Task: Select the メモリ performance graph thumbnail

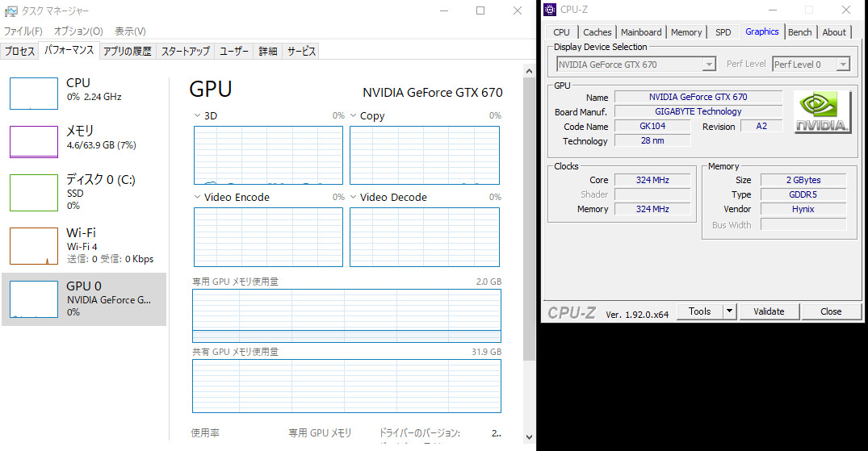Action: coord(34,142)
